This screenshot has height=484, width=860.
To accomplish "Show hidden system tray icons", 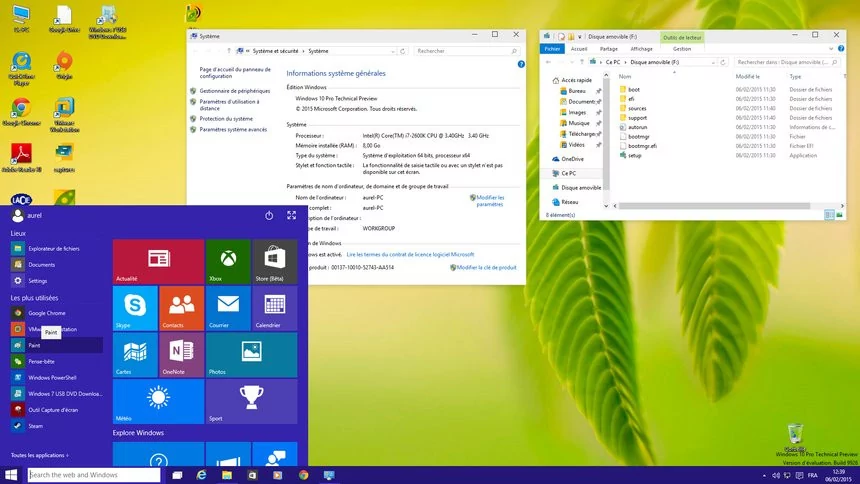I will click(765, 475).
